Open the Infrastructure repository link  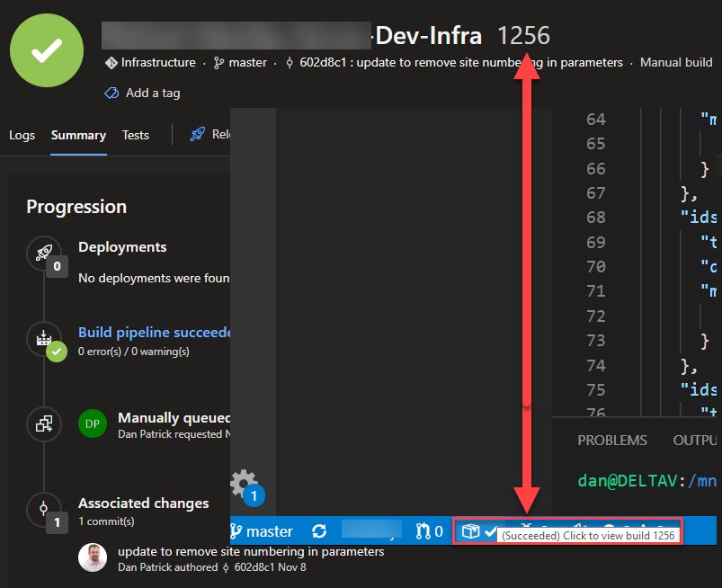(x=150, y=63)
